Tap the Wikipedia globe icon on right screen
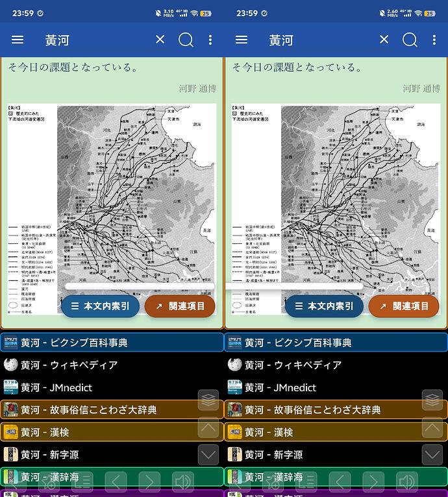Viewport: 448px width, 497px height. pyautogui.click(x=235, y=365)
